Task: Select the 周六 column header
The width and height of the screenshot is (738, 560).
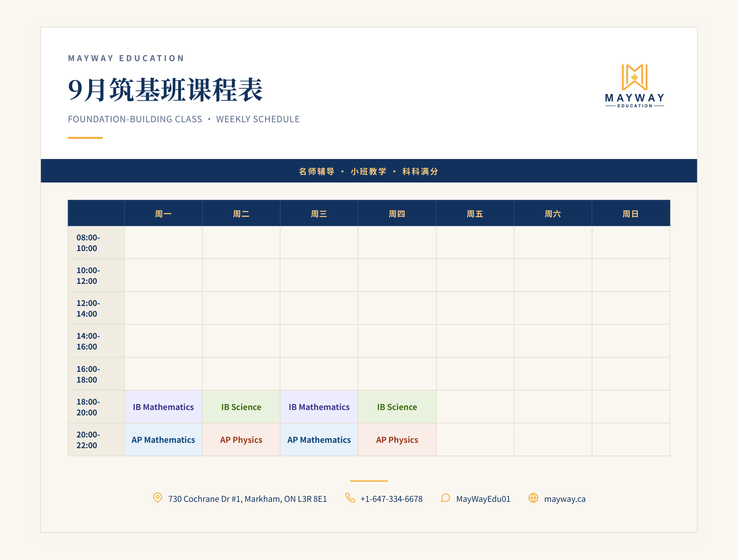Action: tap(553, 214)
